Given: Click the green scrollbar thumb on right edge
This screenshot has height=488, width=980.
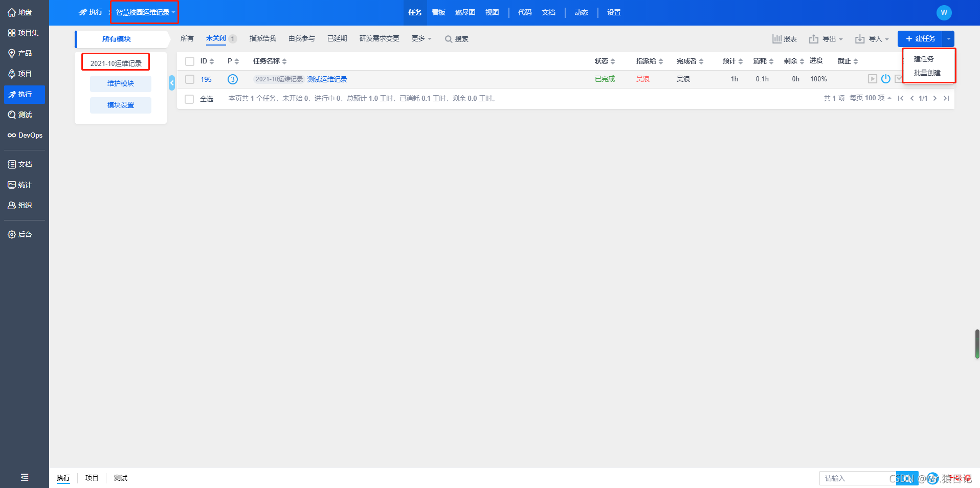Looking at the screenshot, I should [977, 344].
